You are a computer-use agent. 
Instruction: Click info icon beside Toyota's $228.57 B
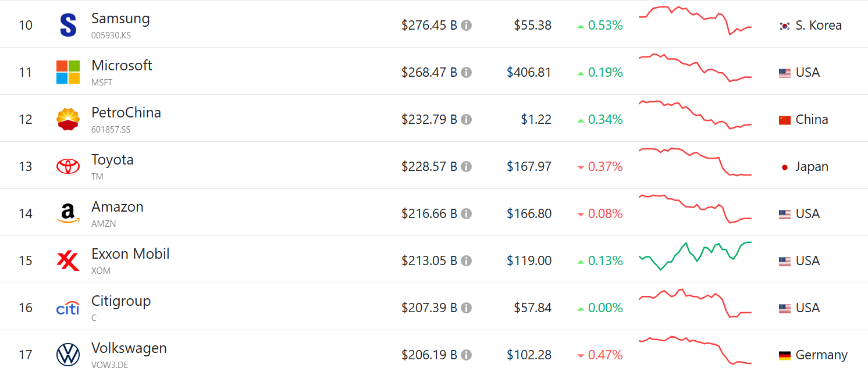coord(467,167)
